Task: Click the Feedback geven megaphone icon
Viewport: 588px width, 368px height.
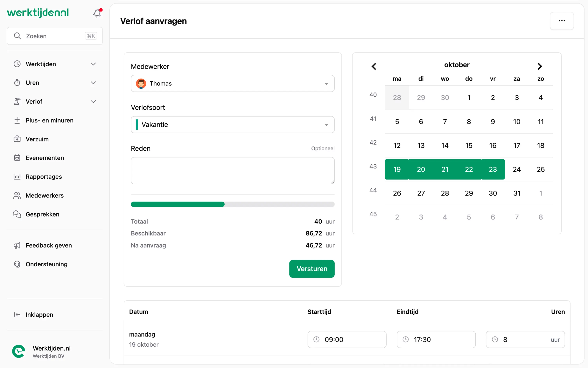Action: 17,245
